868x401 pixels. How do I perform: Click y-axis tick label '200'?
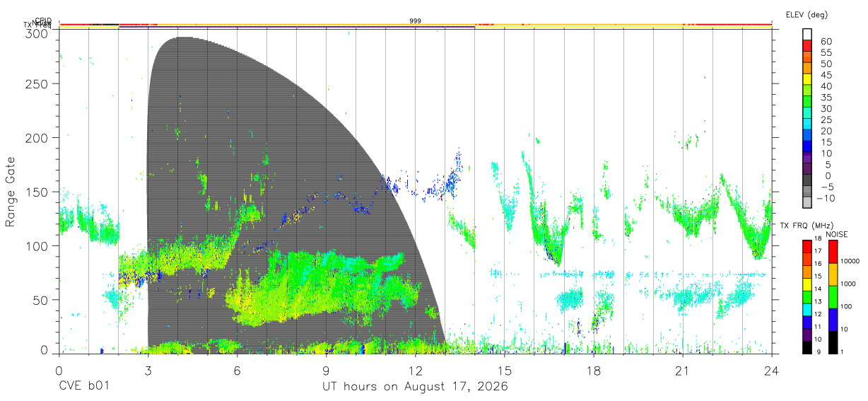pyautogui.click(x=37, y=138)
